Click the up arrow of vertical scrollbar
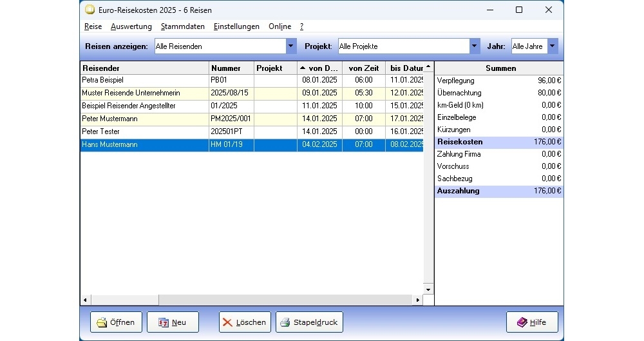Viewport: 644px width, 341px height. (428, 66)
